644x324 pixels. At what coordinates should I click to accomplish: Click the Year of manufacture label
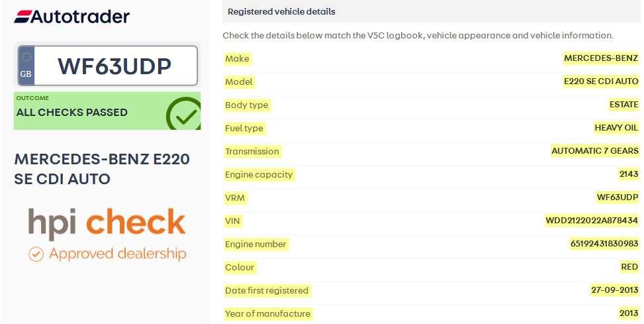268,313
